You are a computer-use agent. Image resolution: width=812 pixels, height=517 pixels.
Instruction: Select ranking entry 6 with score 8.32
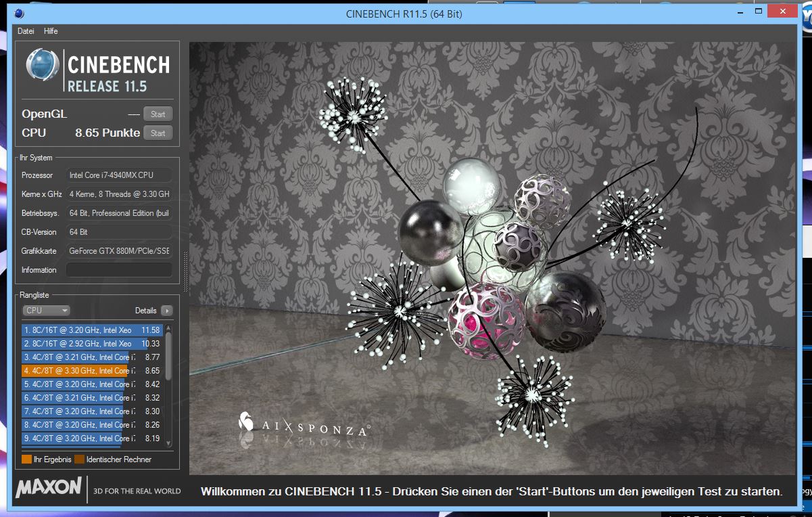point(92,398)
